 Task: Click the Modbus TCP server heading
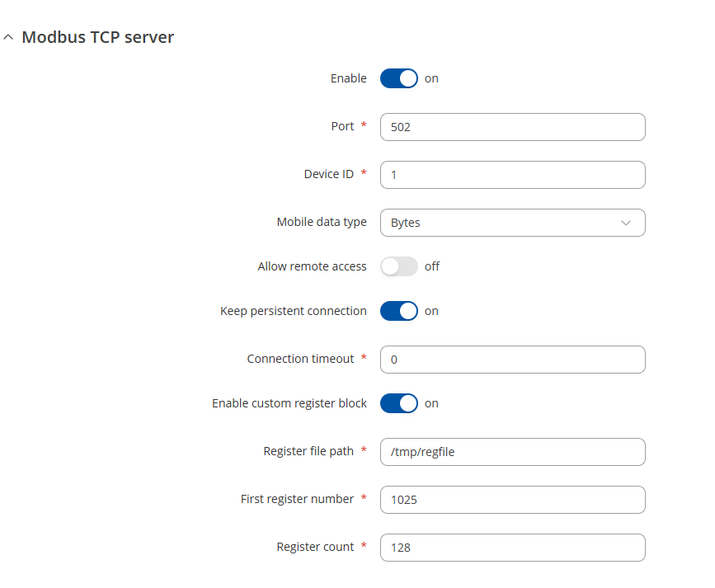click(97, 37)
